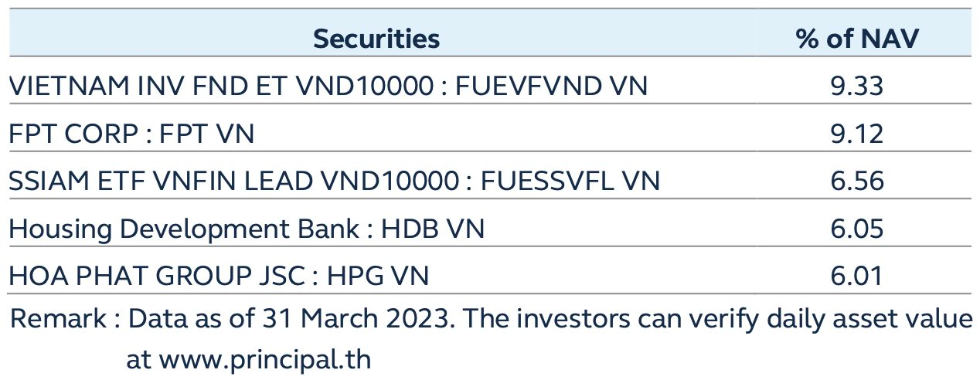Click the % of NAV column header
Screen dimensions: 980x380
pos(856,39)
